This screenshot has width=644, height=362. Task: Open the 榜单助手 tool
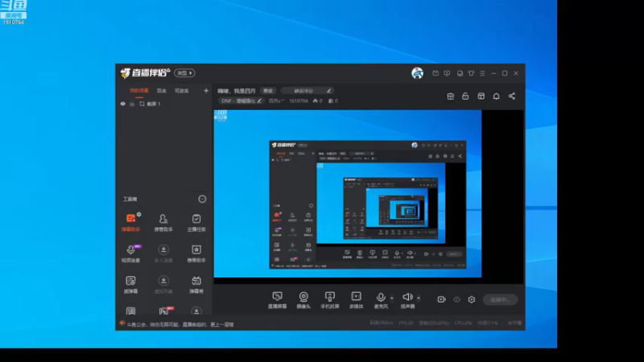[196, 253]
